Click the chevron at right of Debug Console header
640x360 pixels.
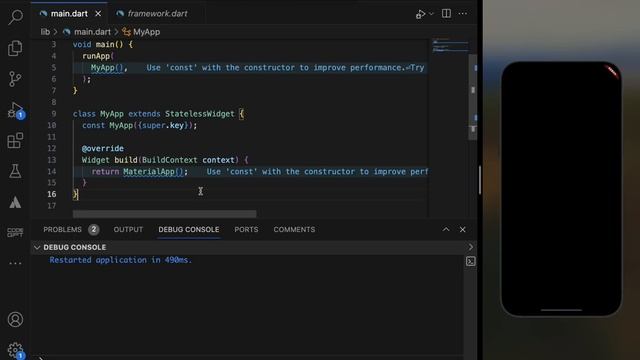(x=471, y=247)
